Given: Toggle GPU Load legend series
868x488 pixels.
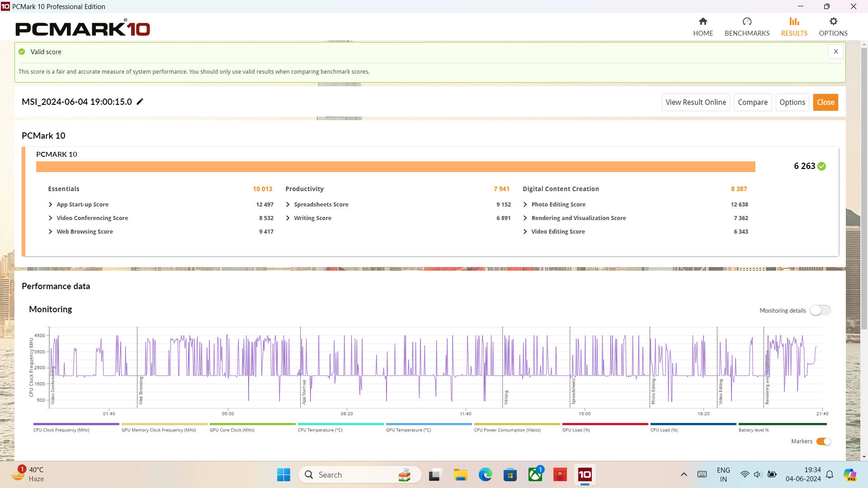Looking at the screenshot, I should (605, 427).
